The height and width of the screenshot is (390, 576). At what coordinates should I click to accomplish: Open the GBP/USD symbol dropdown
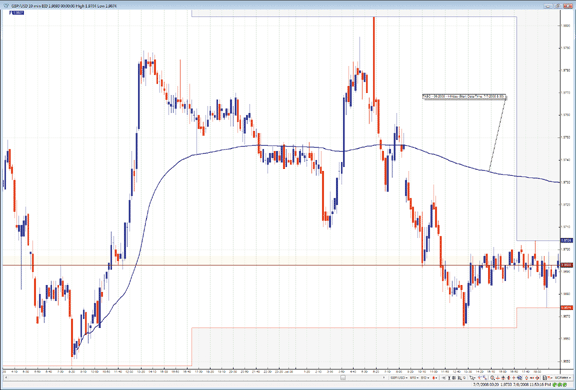click(399, 378)
